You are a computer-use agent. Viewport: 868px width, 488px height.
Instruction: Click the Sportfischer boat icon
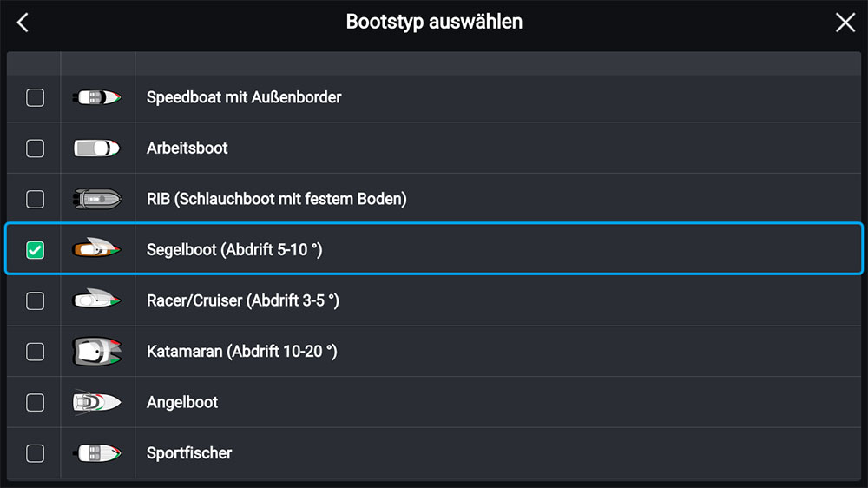pos(97,453)
